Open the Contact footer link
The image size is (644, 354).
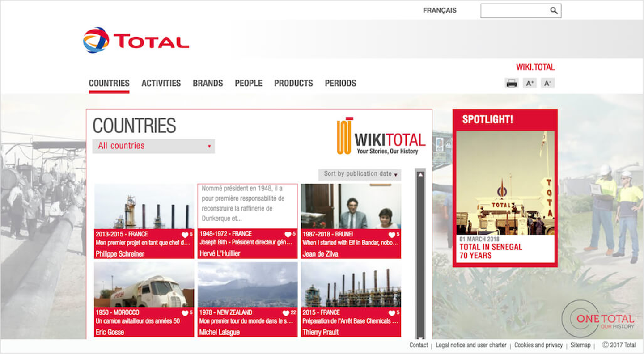(x=419, y=345)
